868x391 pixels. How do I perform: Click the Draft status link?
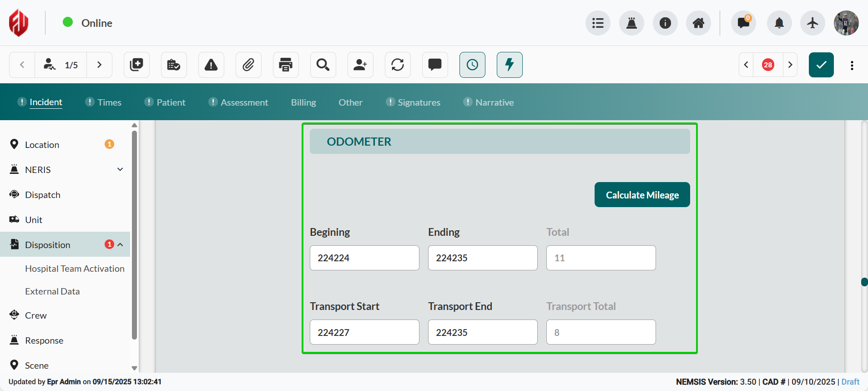(850, 382)
